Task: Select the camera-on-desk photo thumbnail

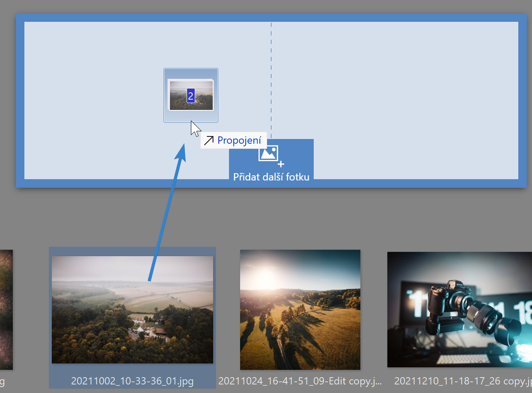Action: 460,309
